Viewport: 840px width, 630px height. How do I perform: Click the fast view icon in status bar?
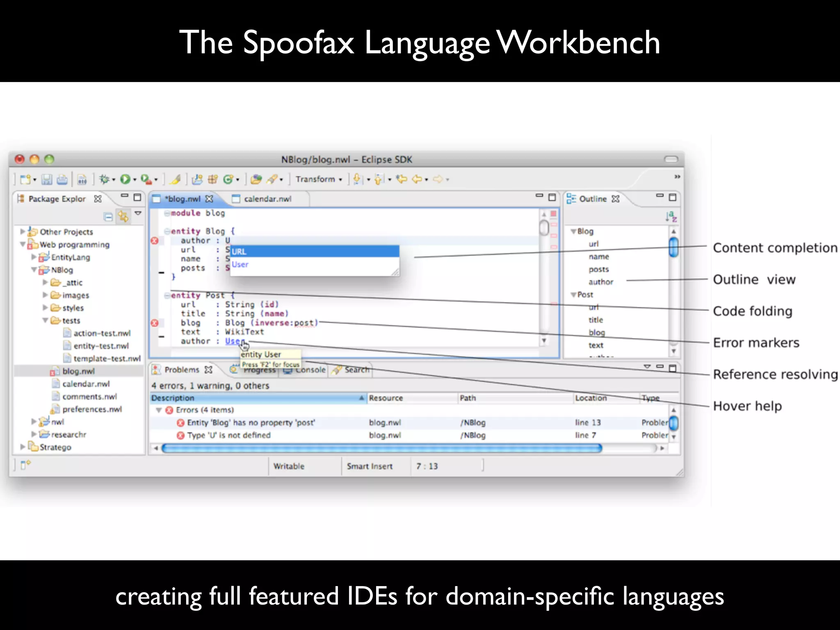[25, 465]
